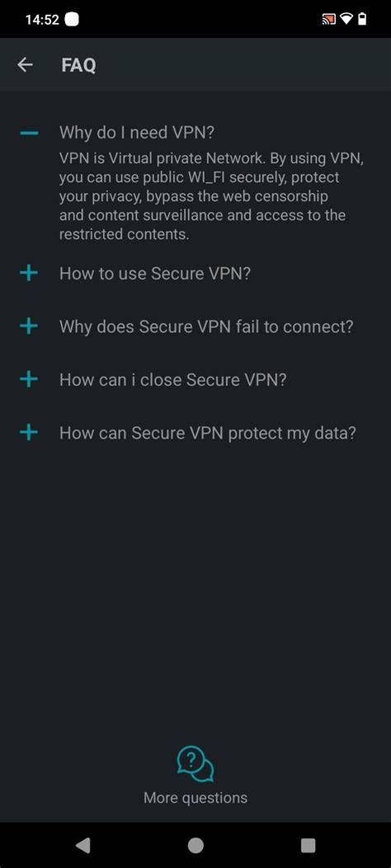Select 'How can Secure VPN protect my data?' text

[x=208, y=433]
